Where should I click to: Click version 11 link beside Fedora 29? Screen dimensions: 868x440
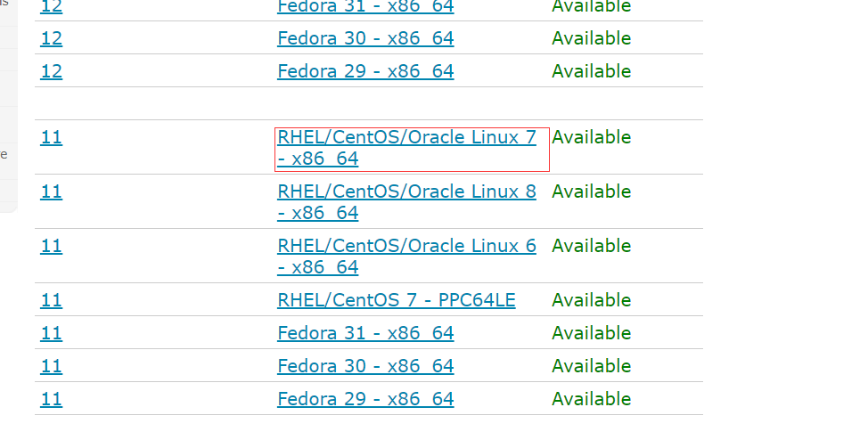coord(52,399)
